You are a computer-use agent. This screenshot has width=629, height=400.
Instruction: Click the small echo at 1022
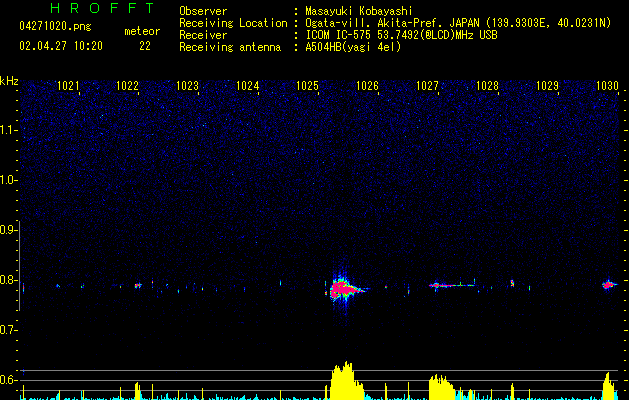pyautogui.click(x=138, y=286)
